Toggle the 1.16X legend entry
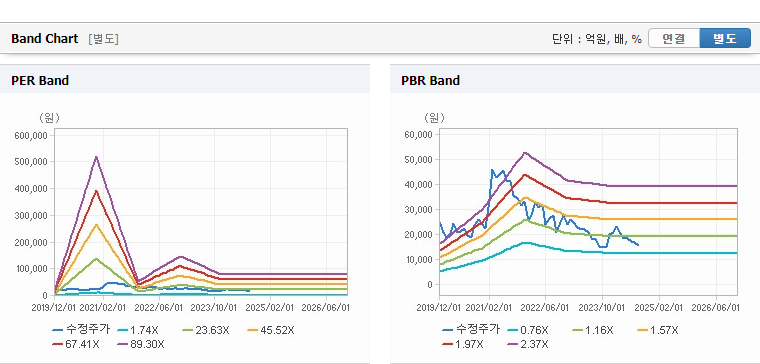The image size is (760, 364). click(x=593, y=330)
